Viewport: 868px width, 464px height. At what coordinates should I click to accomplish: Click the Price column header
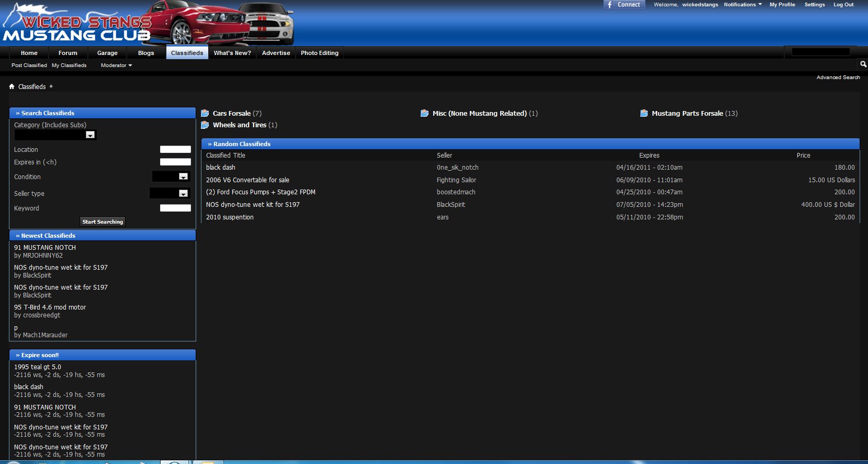point(803,156)
